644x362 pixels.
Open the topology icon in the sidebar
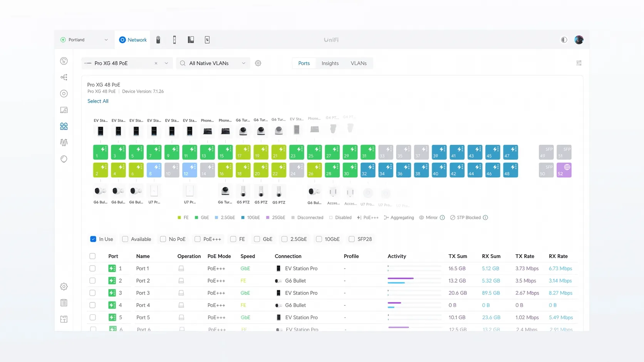pyautogui.click(x=64, y=77)
